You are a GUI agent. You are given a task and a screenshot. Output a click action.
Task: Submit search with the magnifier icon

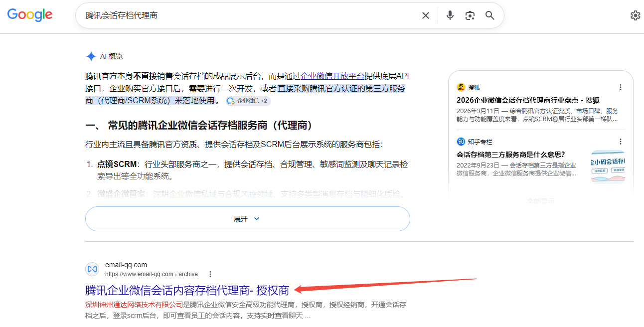pyautogui.click(x=490, y=15)
